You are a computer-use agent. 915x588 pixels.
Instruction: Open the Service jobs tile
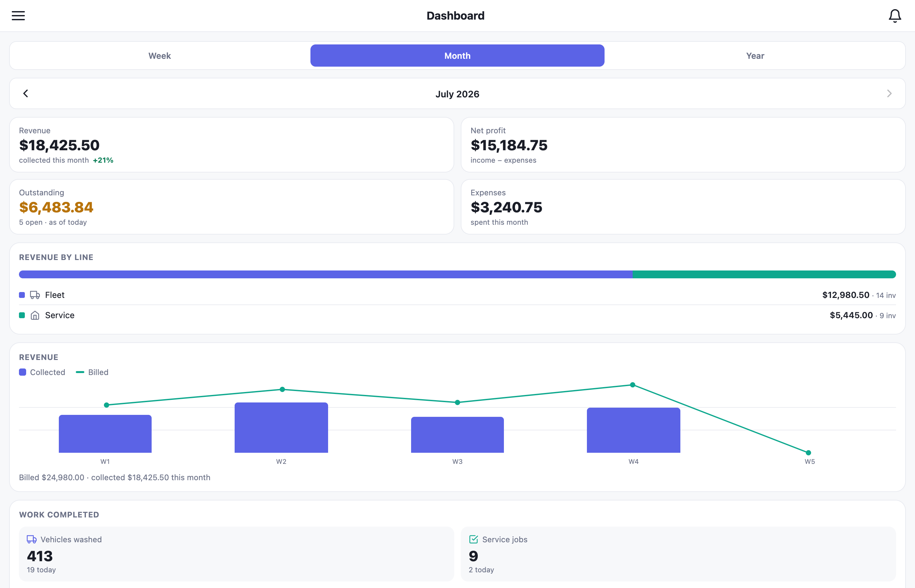(x=678, y=554)
